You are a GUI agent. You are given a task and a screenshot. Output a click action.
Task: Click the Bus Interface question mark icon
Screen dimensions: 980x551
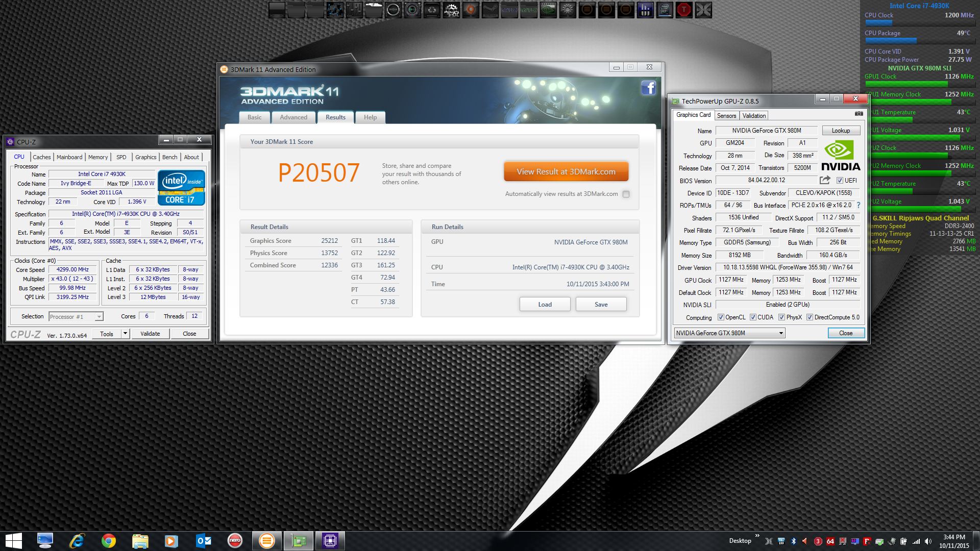859,205
